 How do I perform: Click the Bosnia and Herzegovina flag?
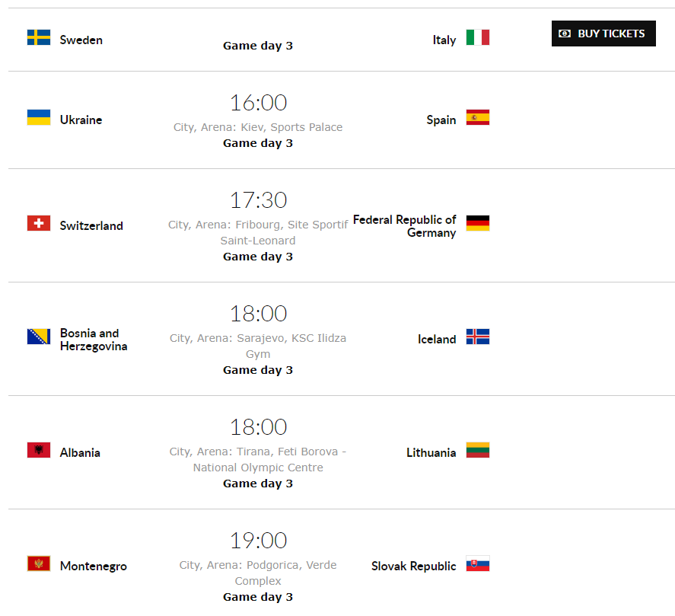point(39,337)
